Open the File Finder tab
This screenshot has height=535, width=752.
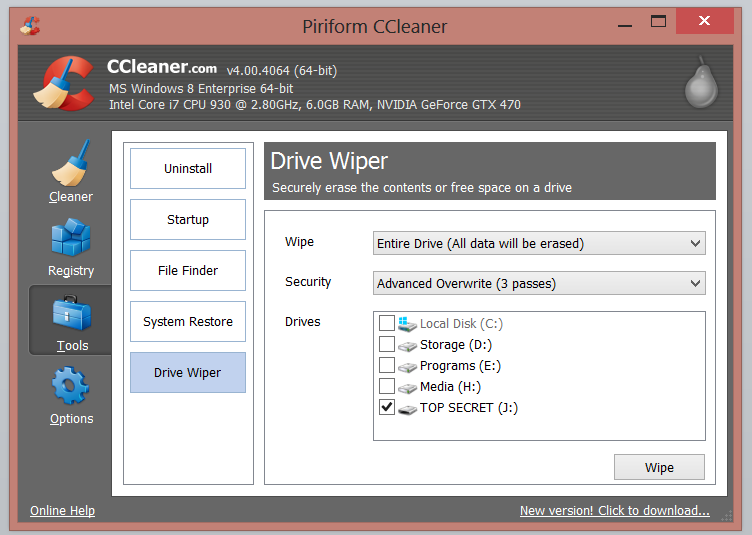tap(188, 270)
